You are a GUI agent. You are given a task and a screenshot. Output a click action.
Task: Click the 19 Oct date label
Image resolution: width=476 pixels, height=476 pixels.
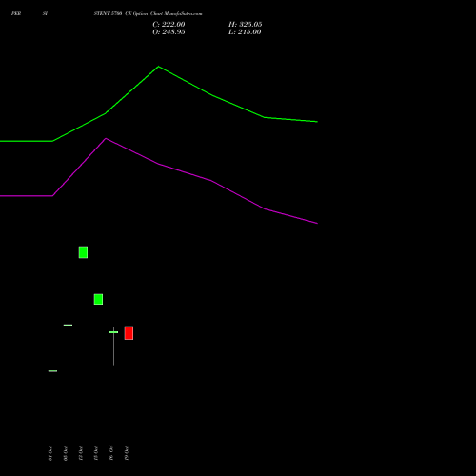[x=127, y=453]
